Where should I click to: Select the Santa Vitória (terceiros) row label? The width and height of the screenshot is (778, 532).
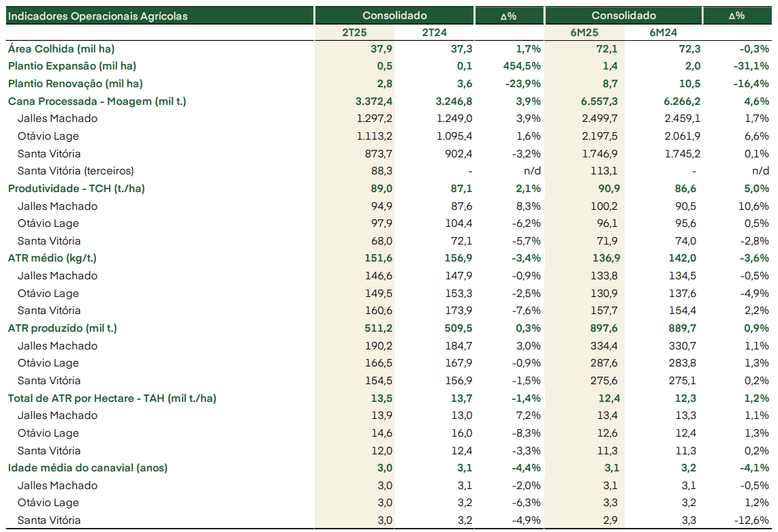point(76,171)
